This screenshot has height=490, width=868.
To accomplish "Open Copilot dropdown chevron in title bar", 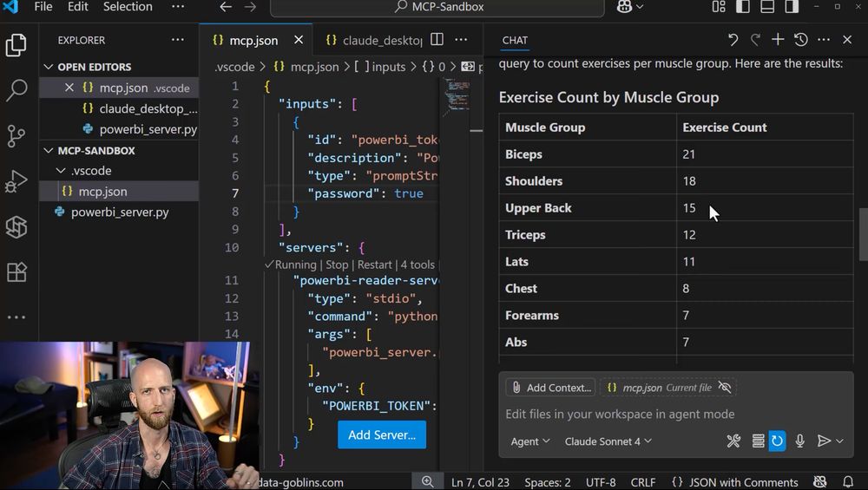I will (640, 7).
